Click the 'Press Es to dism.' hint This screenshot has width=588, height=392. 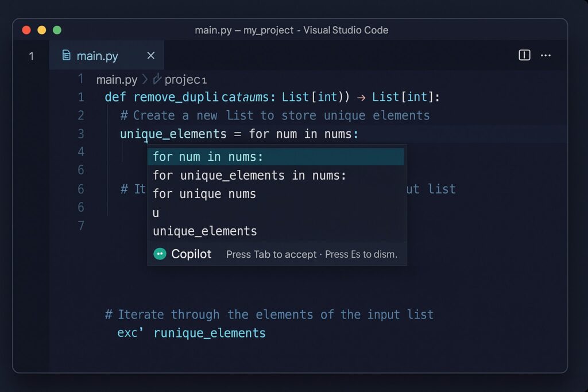coord(361,254)
